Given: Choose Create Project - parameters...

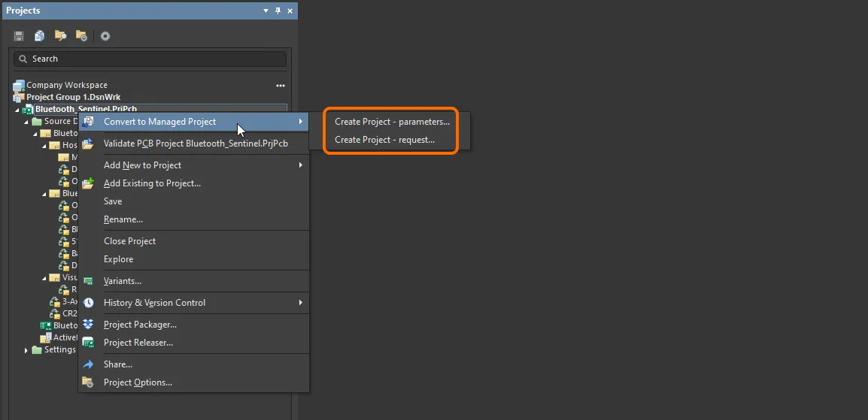Looking at the screenshot, I should (x=392, y=122).
